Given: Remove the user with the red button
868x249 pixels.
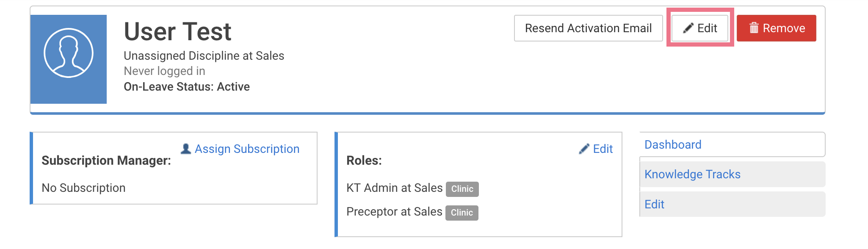Looking at the screenshot, I should click(x=777, y=28).
